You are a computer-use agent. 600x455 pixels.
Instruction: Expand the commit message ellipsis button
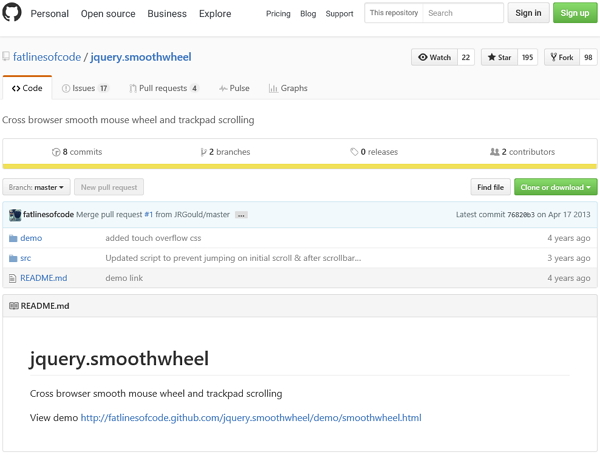point(241,215)
